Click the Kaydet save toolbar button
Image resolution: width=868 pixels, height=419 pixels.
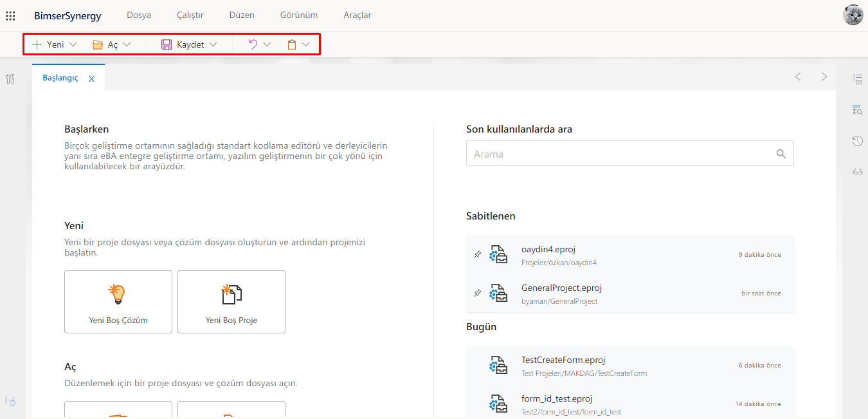(183, 44)
